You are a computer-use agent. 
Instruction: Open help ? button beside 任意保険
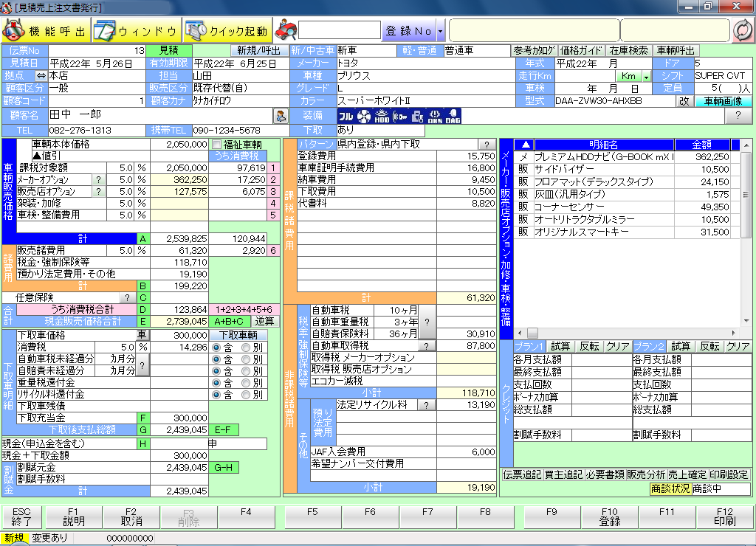[x=127, y=298]
